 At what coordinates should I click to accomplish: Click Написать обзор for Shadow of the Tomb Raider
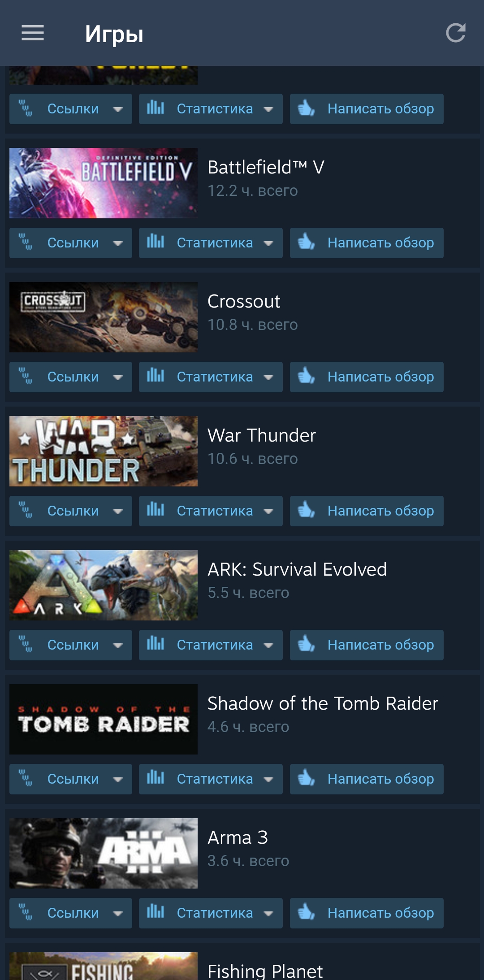367,779
